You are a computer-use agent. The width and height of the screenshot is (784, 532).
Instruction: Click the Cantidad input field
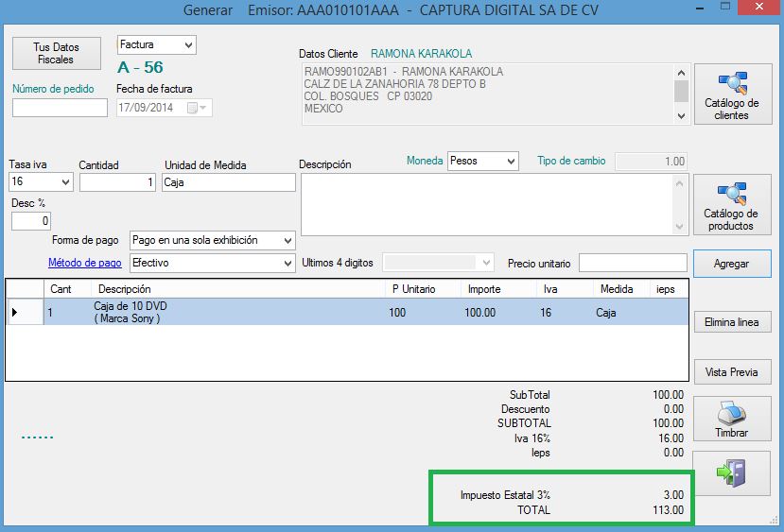(x=117, y=182)
